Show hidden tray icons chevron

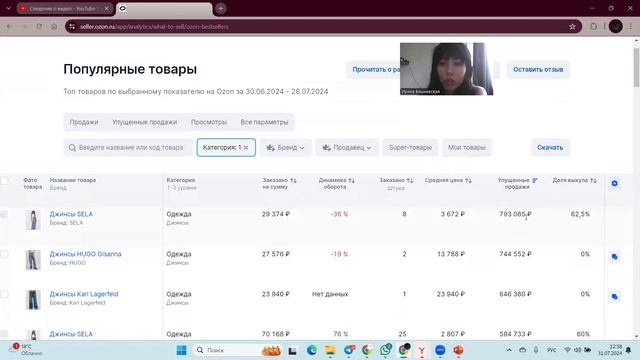point(509,350)
